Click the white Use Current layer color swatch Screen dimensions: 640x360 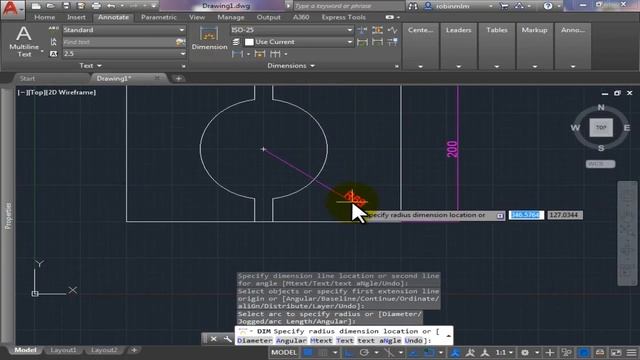tap(249, 42)
